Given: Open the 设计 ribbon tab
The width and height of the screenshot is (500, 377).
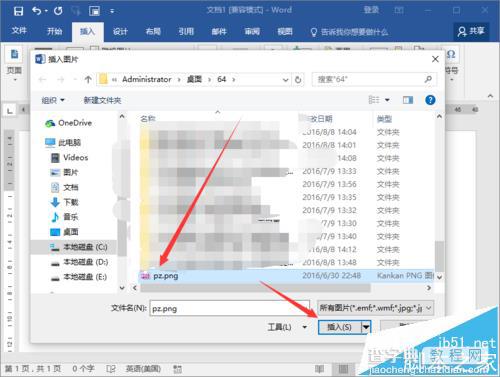Looking at the screenshot, I should point(120,32).
